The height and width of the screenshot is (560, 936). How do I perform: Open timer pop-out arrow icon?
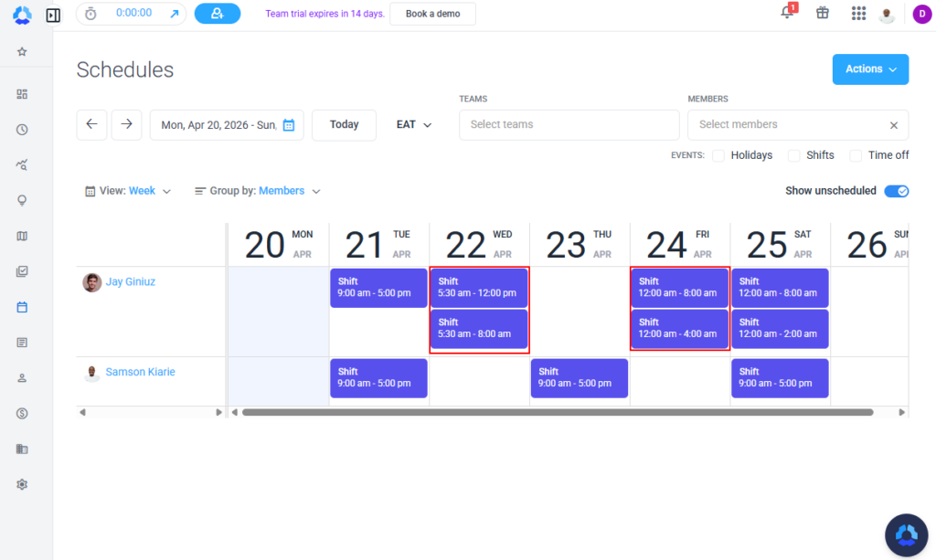(x=175, y=14)
